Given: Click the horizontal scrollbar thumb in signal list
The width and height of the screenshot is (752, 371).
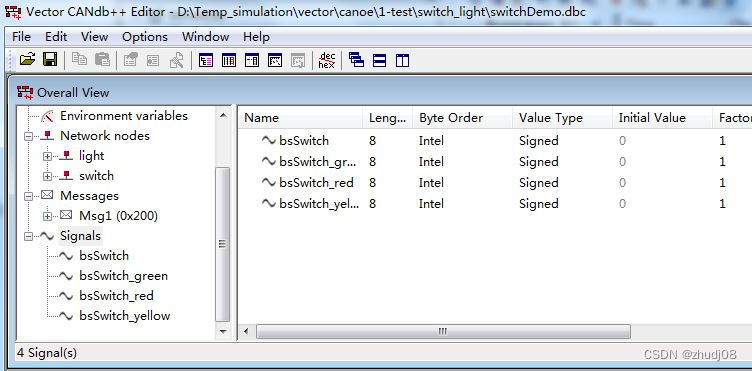Looking at the screenshot, I should pyautogui.click(x=443, y=331).
